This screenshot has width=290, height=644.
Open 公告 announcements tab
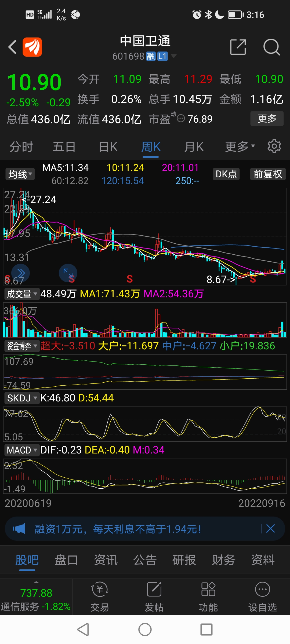click(x=145, y=560)
